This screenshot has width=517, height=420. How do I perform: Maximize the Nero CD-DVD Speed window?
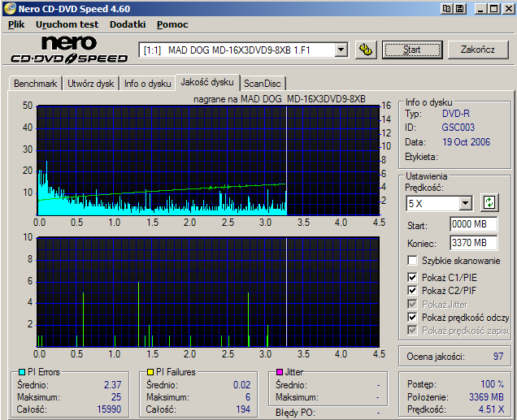[494, 9]
